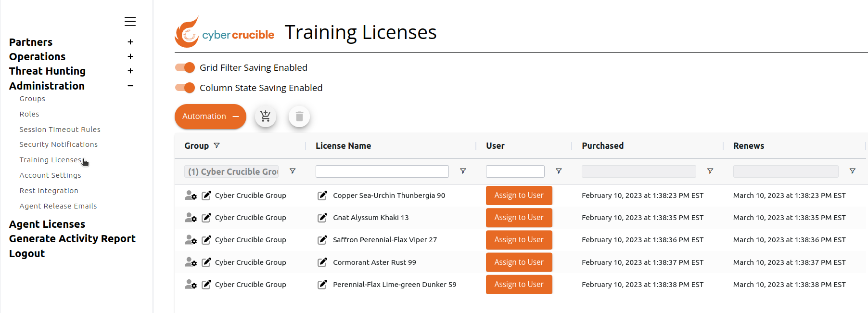
Task: Open user settings icon for Perennial-Flax Lime-green row
Action: pos(191,285)
